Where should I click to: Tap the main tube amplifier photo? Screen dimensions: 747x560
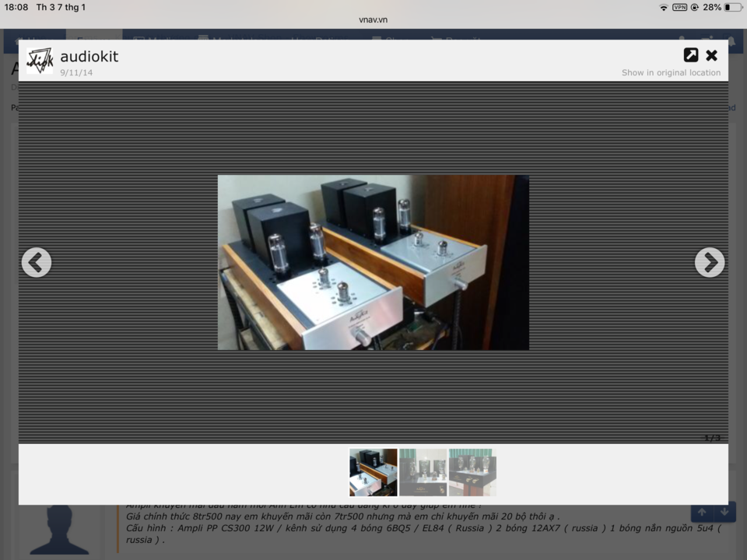point(373,262)
